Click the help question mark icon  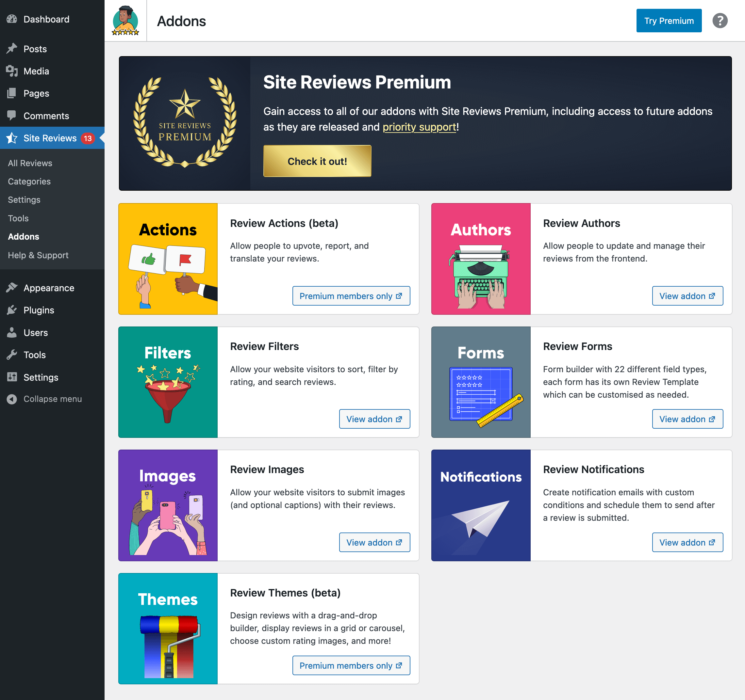(720, 20)
